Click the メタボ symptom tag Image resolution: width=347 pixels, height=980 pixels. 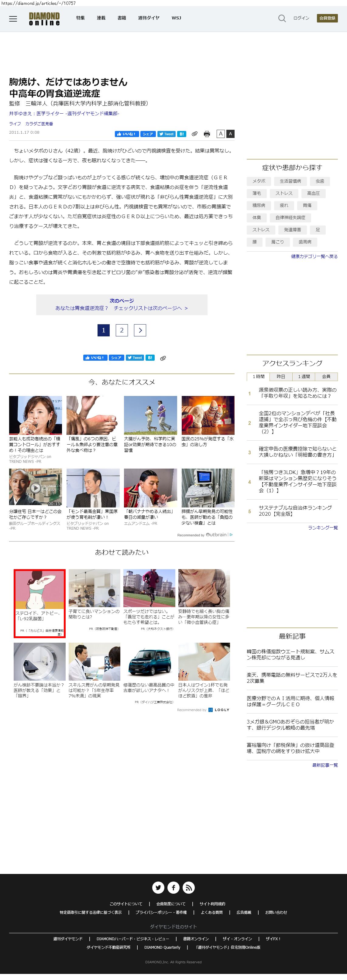point(259,181)
